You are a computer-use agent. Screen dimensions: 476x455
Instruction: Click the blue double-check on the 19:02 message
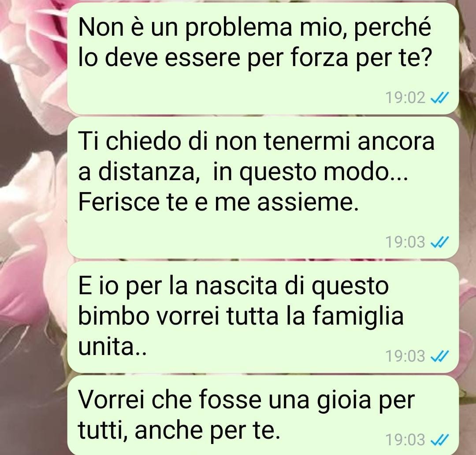tap(439, 98)
